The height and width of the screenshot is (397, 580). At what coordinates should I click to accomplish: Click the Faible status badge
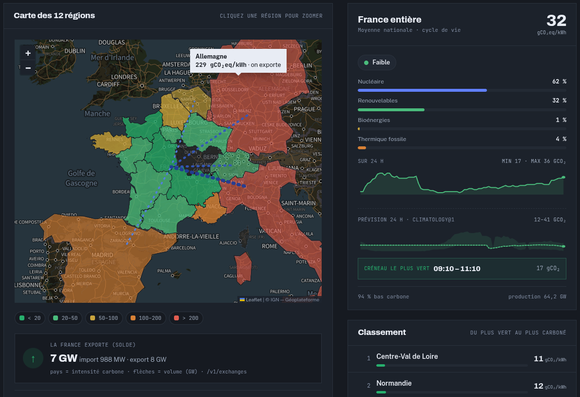click(377, 63)
